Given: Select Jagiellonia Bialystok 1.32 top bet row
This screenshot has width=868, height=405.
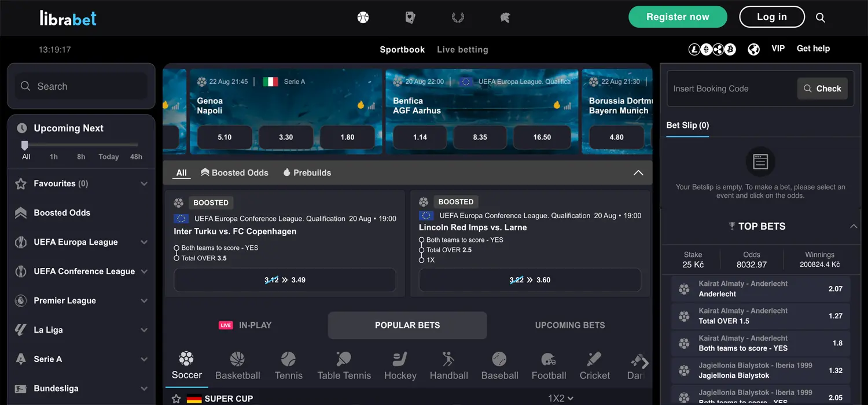Looking at the screenshot, I should click(760, 370).
